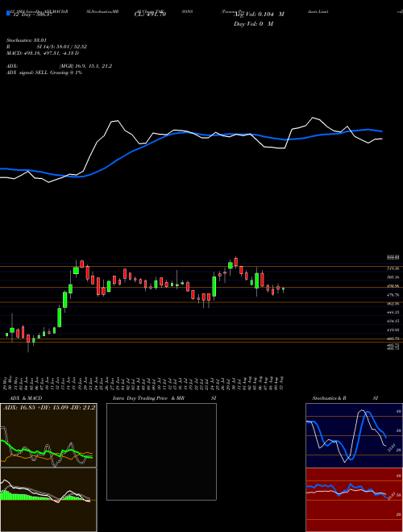Open the red RSI chart panel

pyautogui.click(x=354, y=500)
